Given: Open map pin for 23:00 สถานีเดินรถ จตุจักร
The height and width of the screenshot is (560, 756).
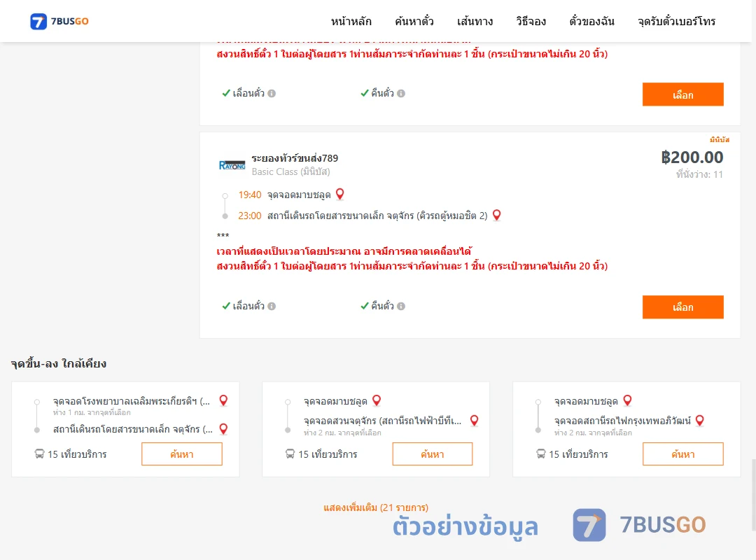Looking at the screenshot, I should [496, 215].
